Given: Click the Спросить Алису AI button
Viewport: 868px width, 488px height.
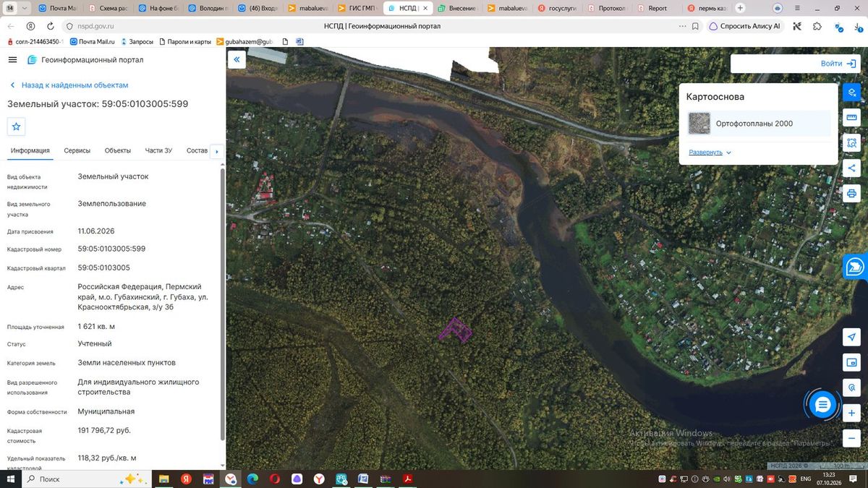Looking at the screenshot, I should (744, 26).
